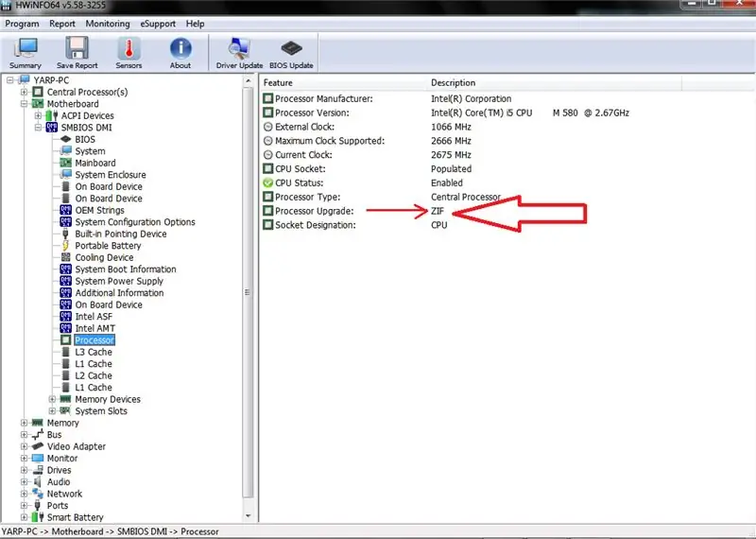This screenshot has width=756, height=539.
Task: Open the Program menu
Action: click(x=22, y=24)
